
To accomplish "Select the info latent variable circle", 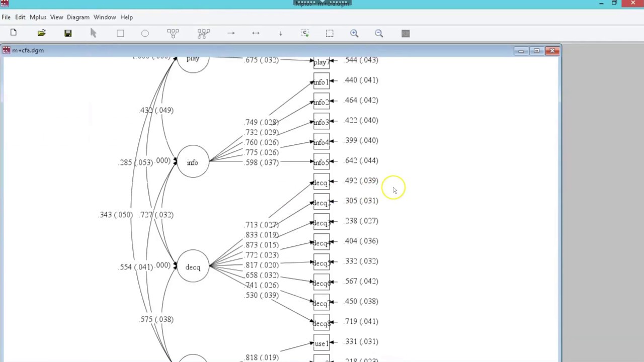I will coord(193,161).
